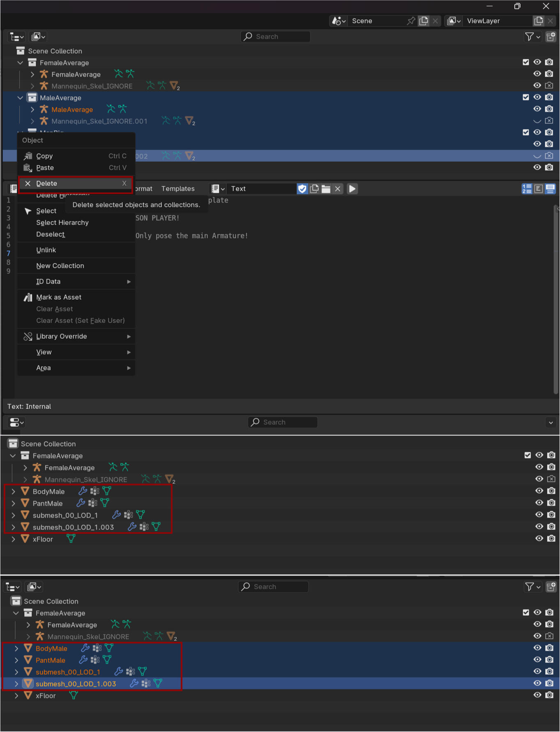
Task: Collapse the MaleAverage collection
Action: [20, 98]
